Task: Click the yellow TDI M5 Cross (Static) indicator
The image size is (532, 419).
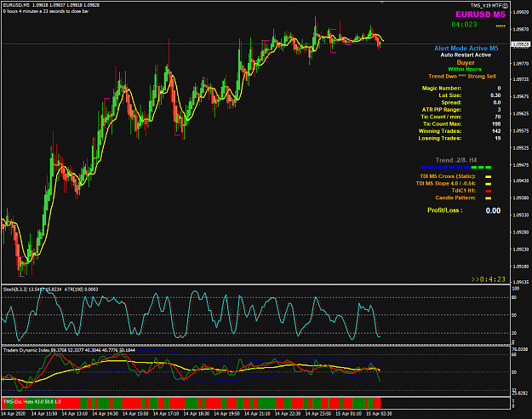Action: click(x=489, y=176)
